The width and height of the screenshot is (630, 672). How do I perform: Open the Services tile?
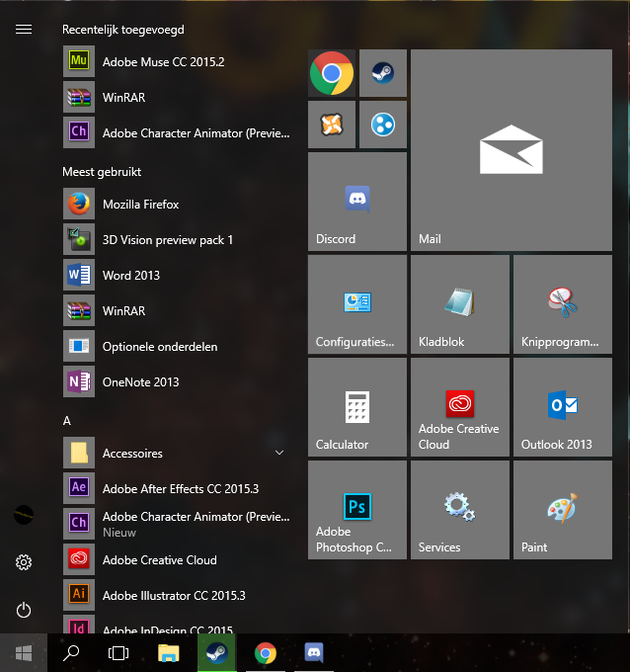click(x=460, y=510)
